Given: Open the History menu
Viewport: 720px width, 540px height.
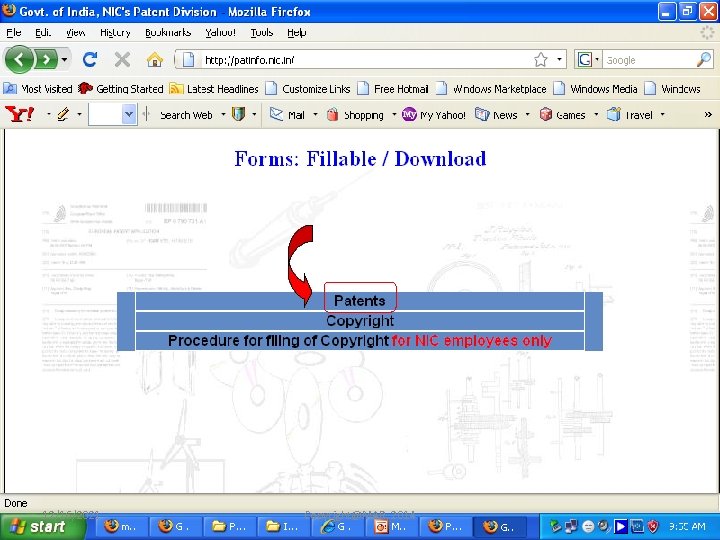Looking at the screenshot, I should (115, 33).
